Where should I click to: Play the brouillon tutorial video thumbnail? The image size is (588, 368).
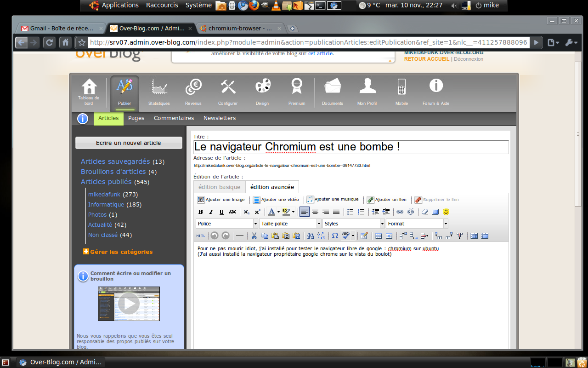[129, 304]
